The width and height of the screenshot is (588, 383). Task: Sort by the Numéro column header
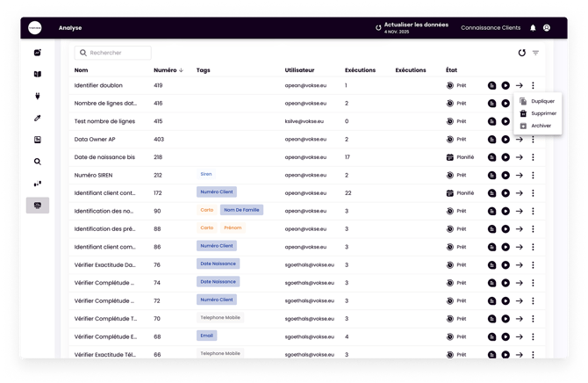click(x=169, y=70)
